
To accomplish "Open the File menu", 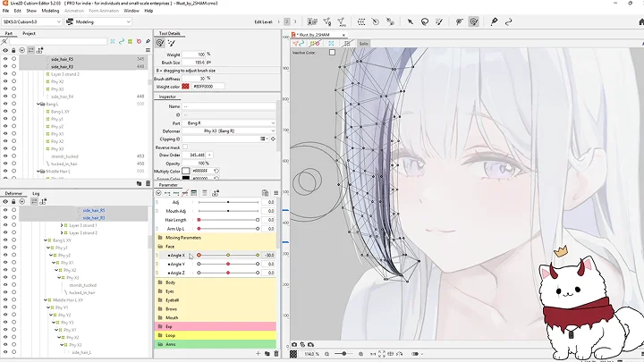I will 5,11.
